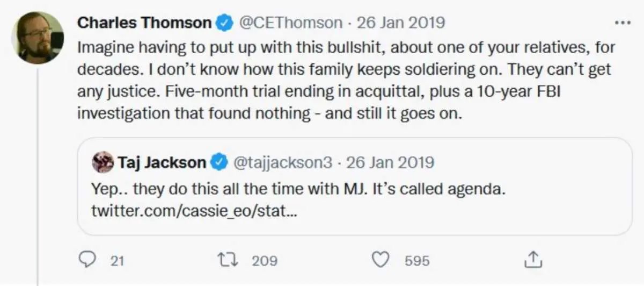Like the tweet with the heart icon
This screenshot has width=644, height=286.
[380, 261]
